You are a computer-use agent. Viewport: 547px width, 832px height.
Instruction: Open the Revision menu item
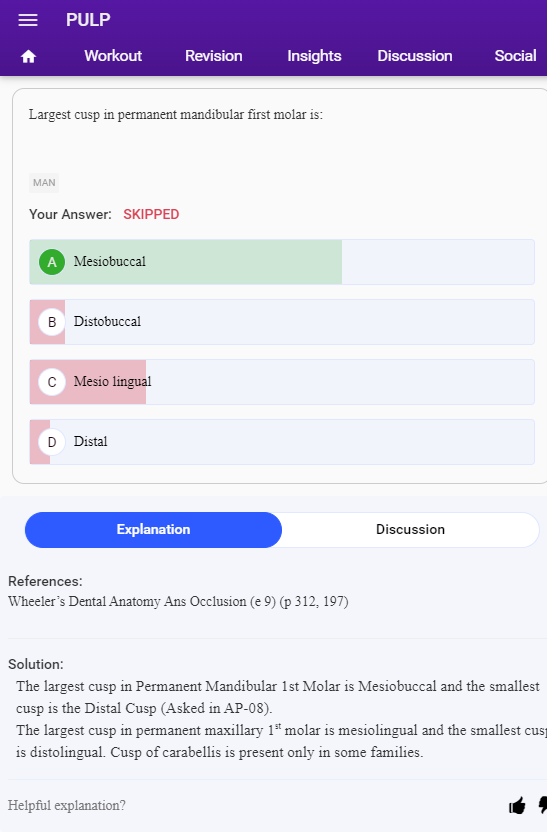click(x=214, y=56)
